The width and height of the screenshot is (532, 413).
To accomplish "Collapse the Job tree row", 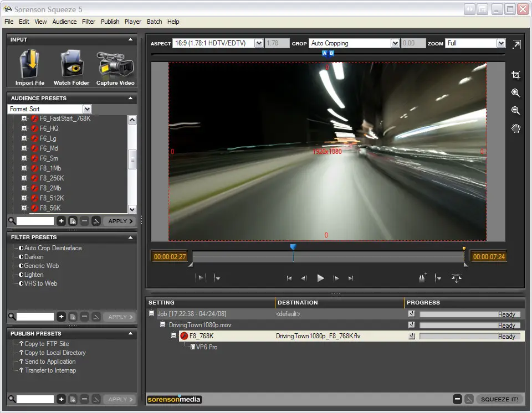I will click(x=151, y=313).
